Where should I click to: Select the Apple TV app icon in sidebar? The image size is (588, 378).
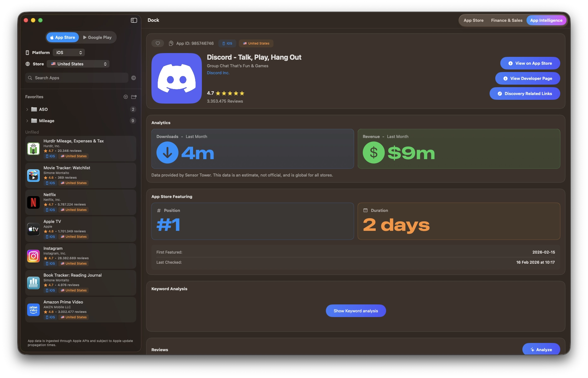click(x=33, y=229)
